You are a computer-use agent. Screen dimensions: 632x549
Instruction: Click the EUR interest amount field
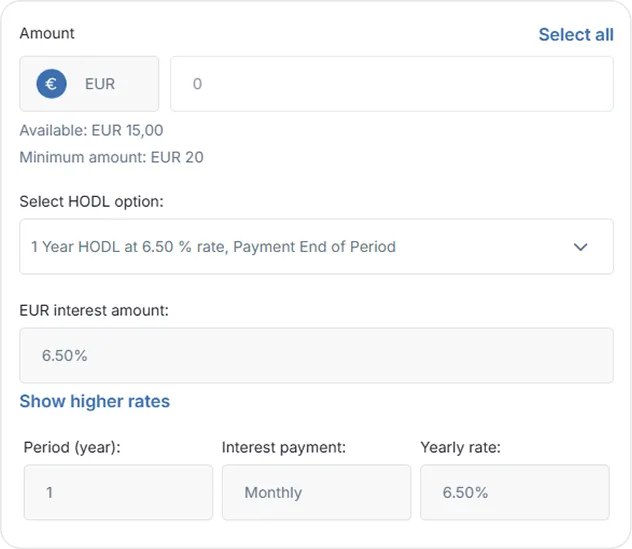316,356
